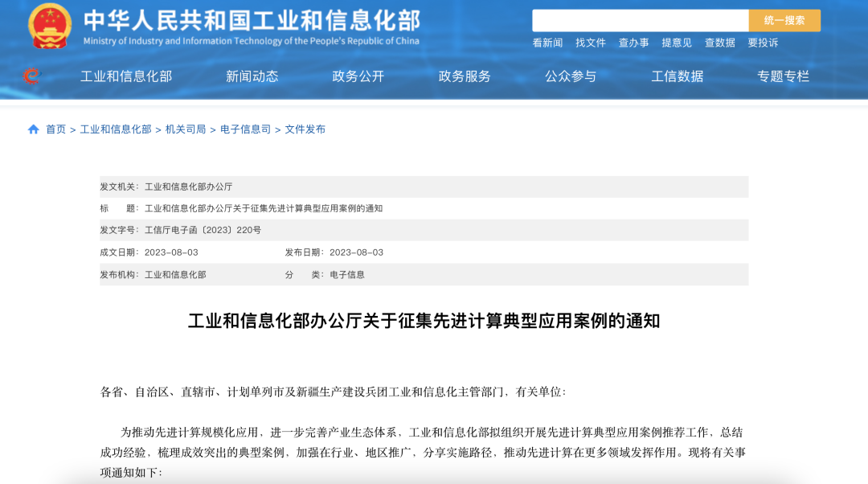Click the national emblem logo
This screenshot has height=484, width=868.
pyautogui.click(x=50, y=26)
